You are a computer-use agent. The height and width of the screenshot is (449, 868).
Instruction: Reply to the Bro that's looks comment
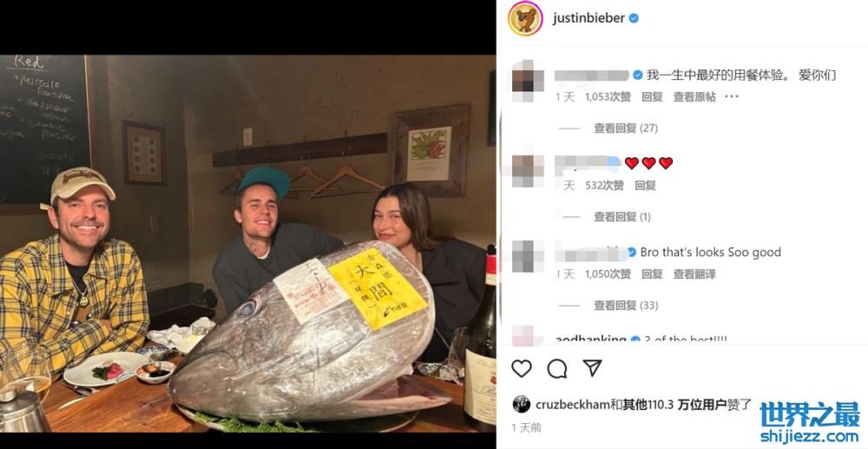[652, 274]
